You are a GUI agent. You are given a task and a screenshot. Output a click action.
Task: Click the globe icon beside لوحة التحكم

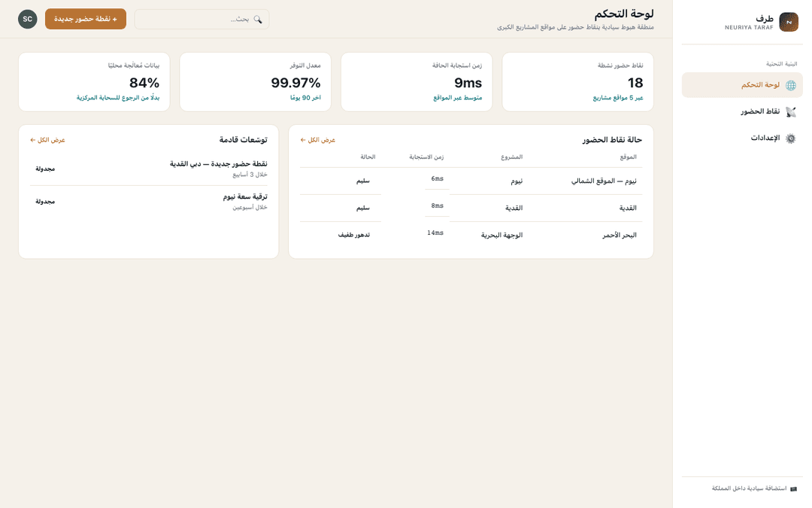point(791,86)
